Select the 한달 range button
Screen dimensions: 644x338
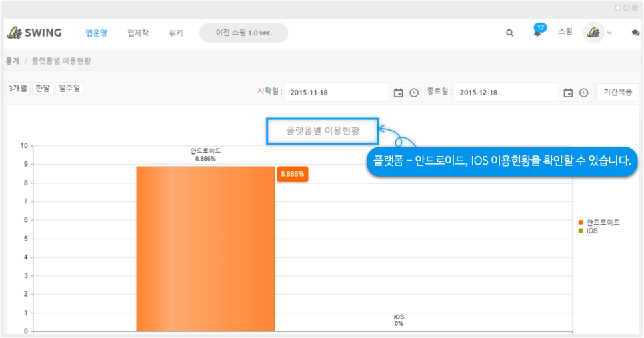[43, 88]
